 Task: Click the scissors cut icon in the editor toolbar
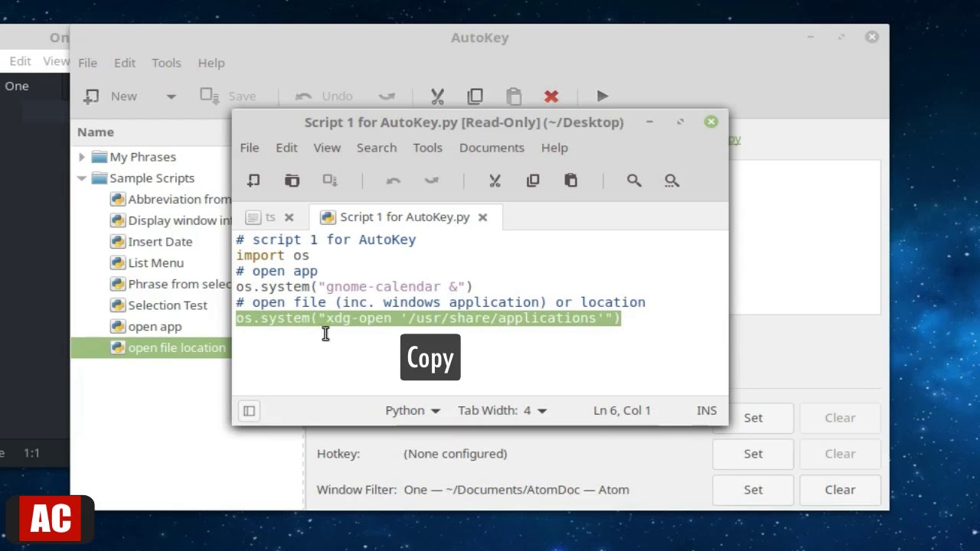(x=495, y=181)
